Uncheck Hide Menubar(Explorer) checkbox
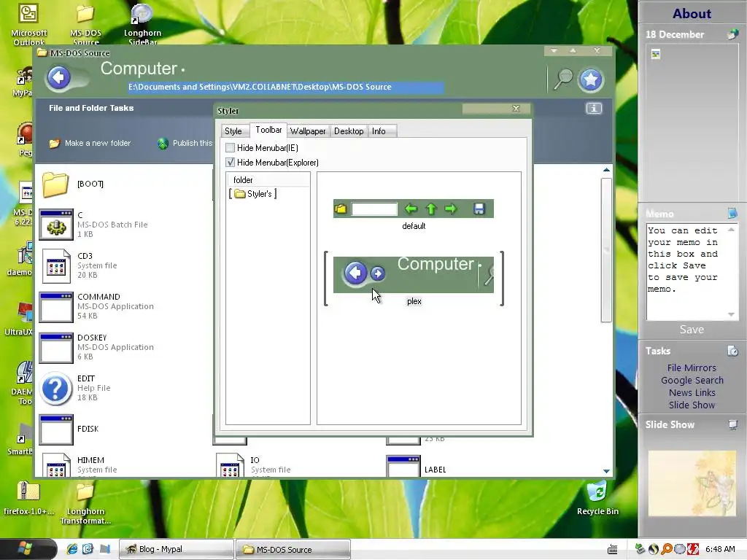 point(230,163)
